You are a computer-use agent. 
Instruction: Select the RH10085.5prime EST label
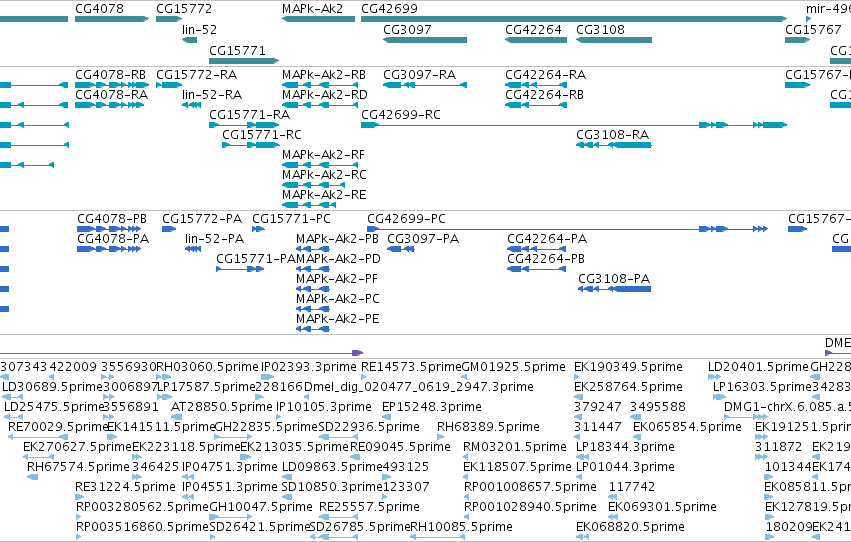[461, 527]
